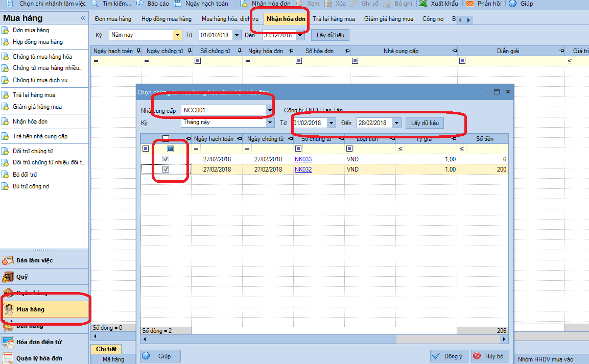Viewport: 589px width, 364px height.
Task: Switch to Trả lại hàng mua tab
Action: coord(334,19)
